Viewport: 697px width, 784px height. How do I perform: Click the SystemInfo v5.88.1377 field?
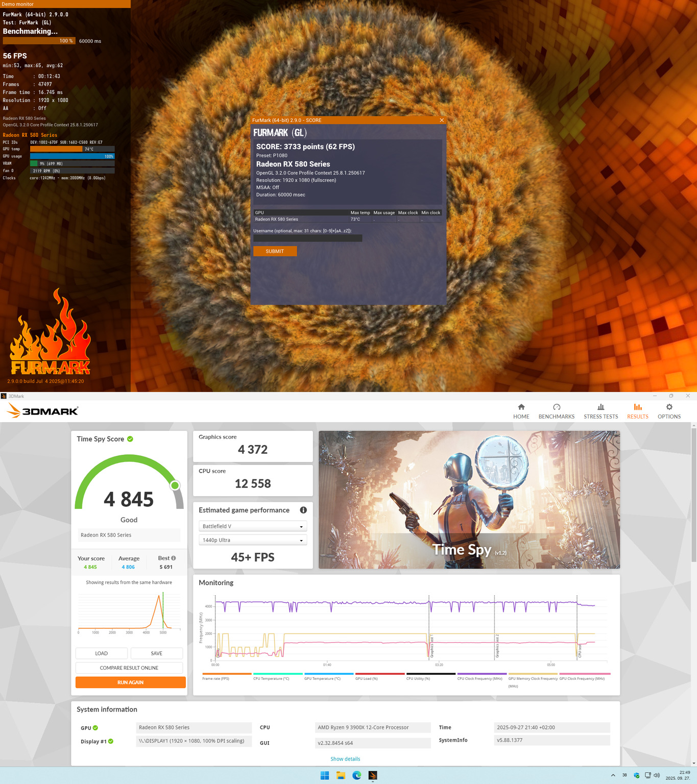coord(552,740)
